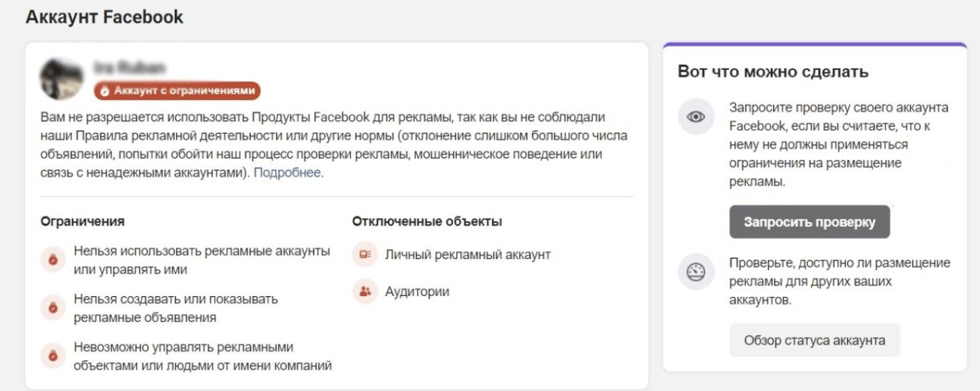Click paragraph starting 'Вам не разрешается использовать'
This screenshot has height=391, width=980.
click(x=335, y=145)
